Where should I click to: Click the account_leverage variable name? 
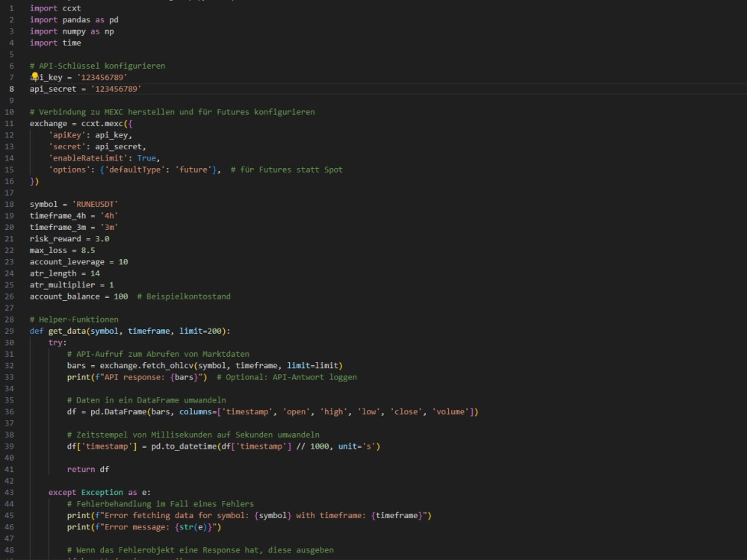pos(66,262)
